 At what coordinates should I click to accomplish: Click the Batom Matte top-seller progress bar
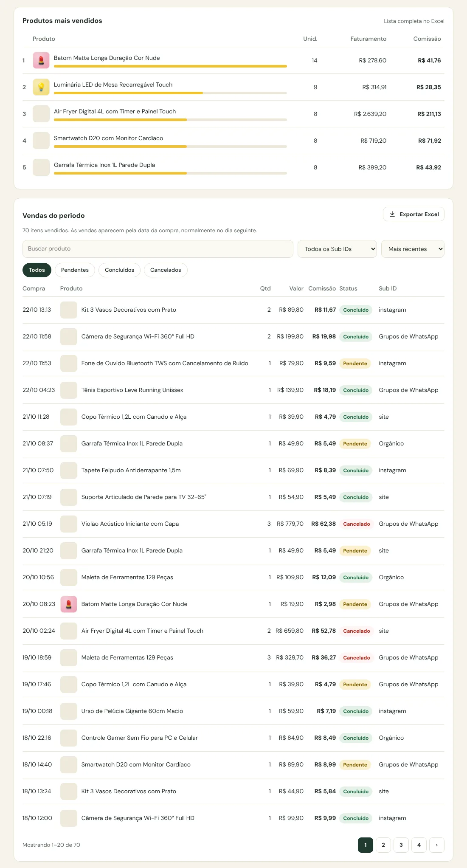170,66
